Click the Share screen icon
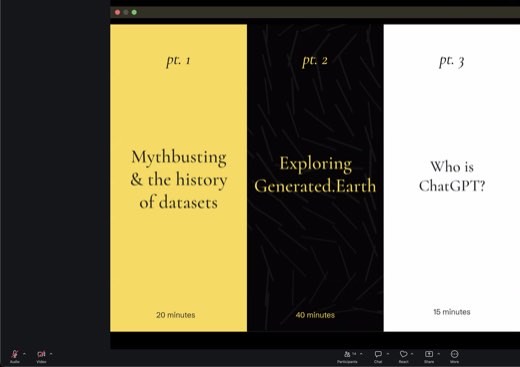 tap(429, 354)
